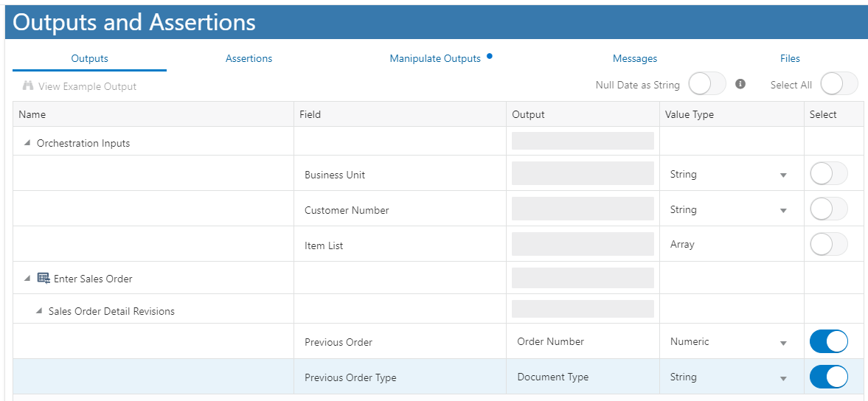This screenshot has width=868, height=401.
Task: Disable the Previous Order select toggle
Action: 829,341
